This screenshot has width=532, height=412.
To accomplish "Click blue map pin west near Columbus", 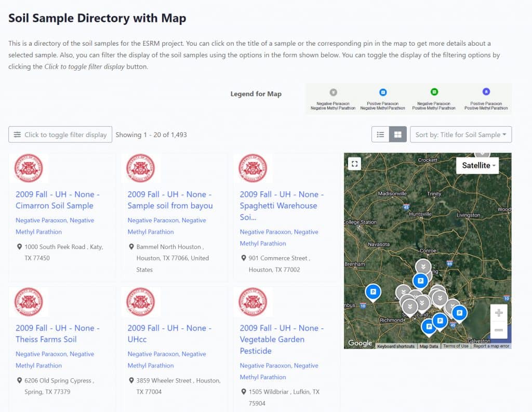I will (373, 293).
